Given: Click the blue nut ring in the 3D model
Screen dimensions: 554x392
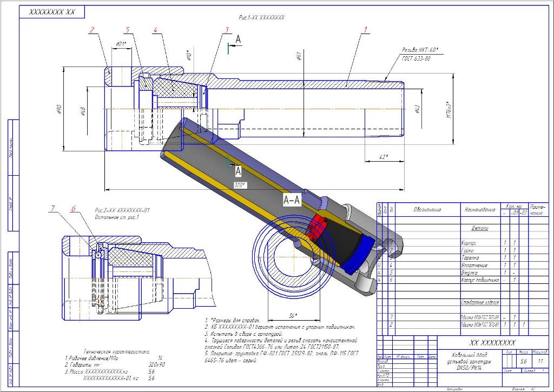Looking at the screenshot, I should pyautogui.click(x=359, y=255).
